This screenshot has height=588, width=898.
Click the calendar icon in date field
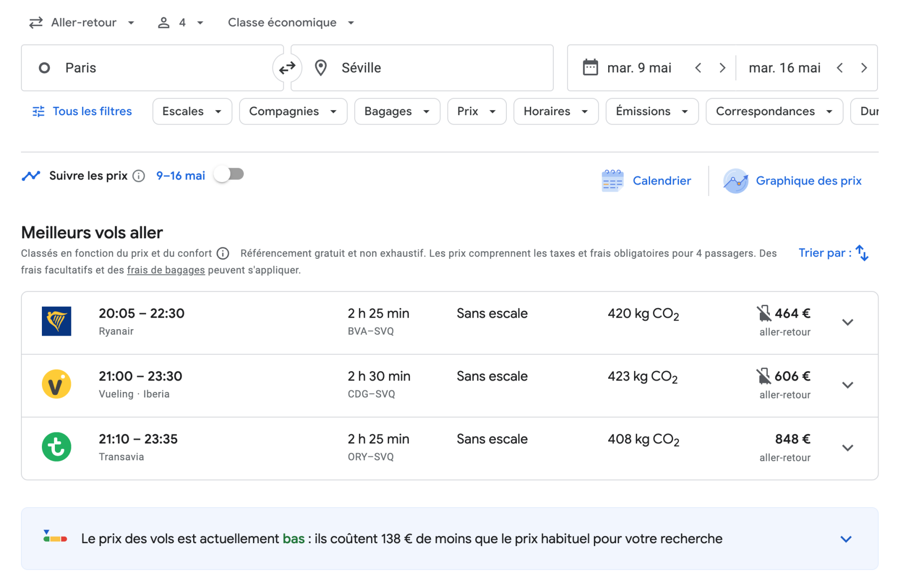click(x=590, y=67)
